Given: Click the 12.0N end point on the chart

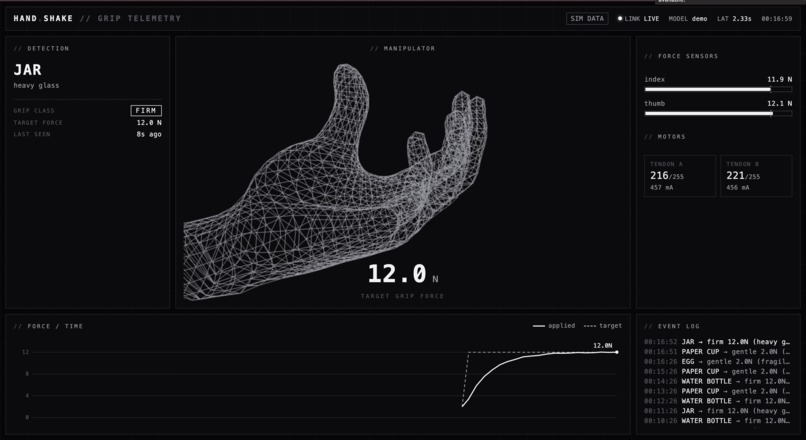Looking at the screenshot, I should (617, 352).
